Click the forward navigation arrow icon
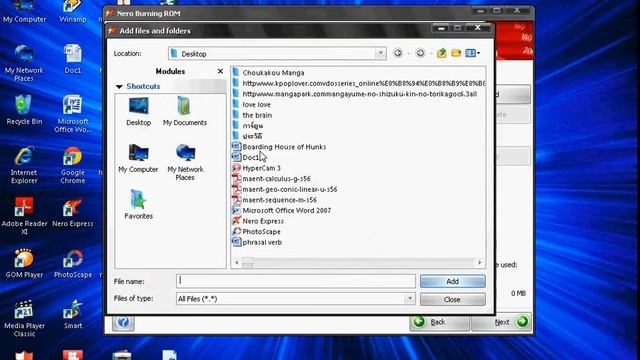Screen dimensions: 640x360 click(420, 53)
